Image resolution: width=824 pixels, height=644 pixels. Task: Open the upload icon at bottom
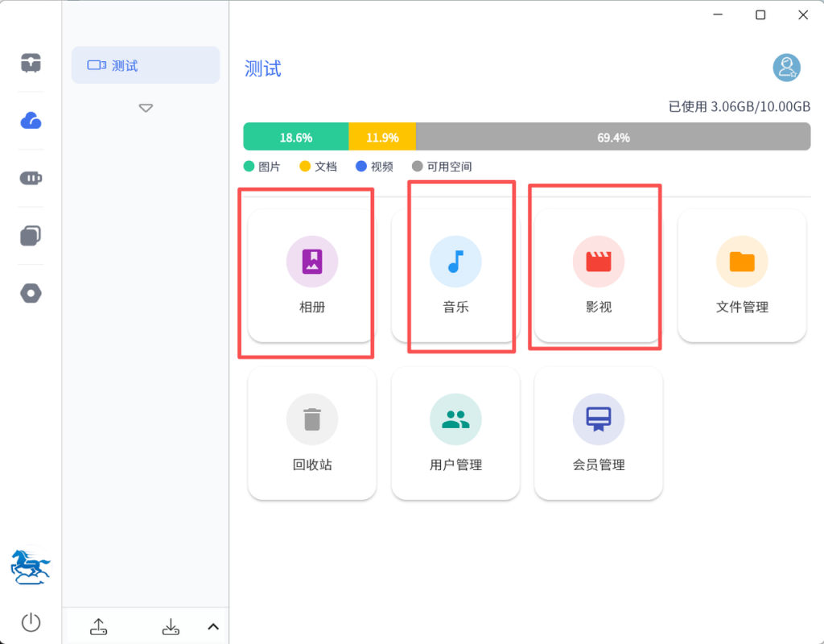tap(98, 626)
